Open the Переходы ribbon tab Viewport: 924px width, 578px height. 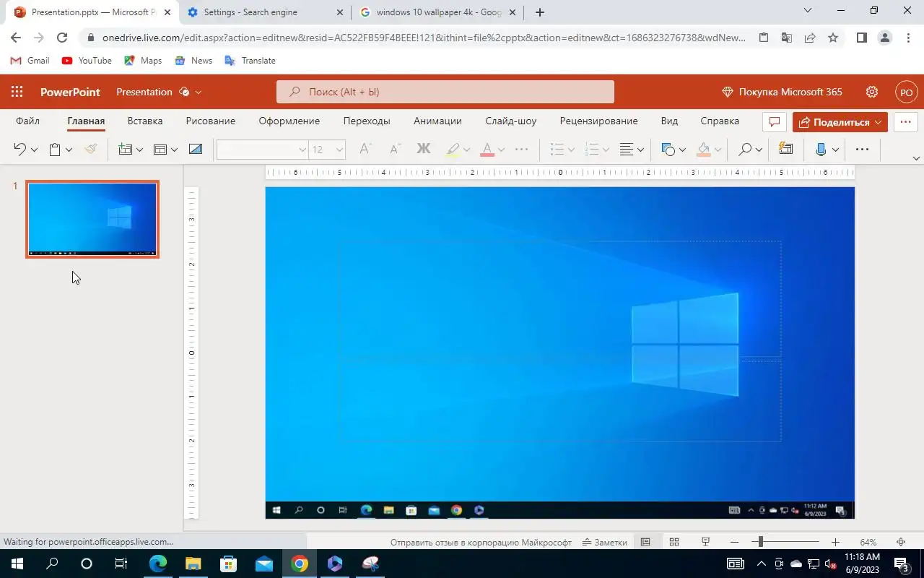(x=367, y=121)
